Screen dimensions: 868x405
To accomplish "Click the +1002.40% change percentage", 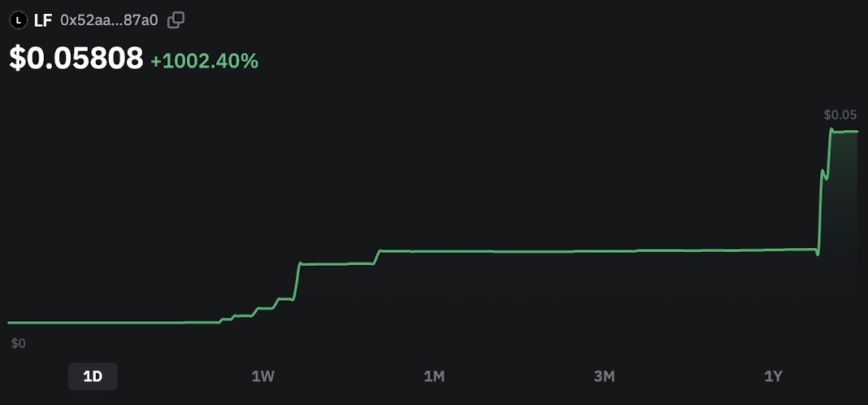I will click(x=204, y=61).
